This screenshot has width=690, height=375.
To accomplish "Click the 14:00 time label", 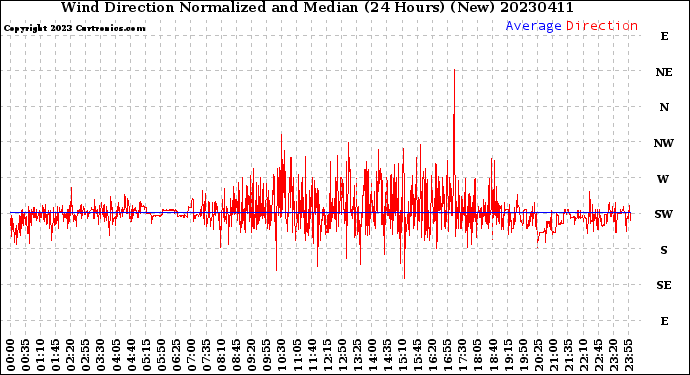I will (372, 355).
